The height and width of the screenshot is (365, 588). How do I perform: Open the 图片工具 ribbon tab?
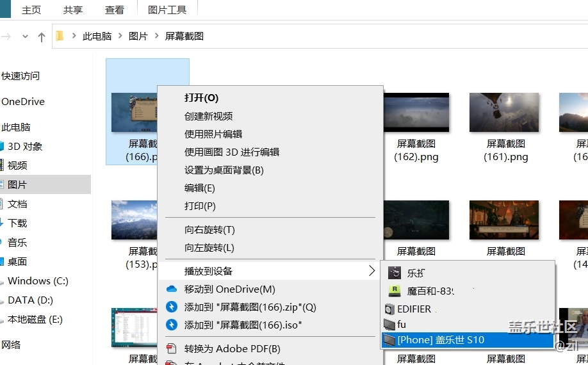pos(167,10)
